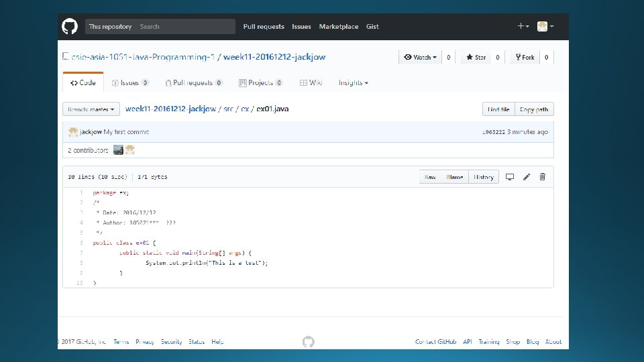The width and height of the screenshot is (644, 362).
Task: Click the stargazers count beside Star
Action: 497,58
